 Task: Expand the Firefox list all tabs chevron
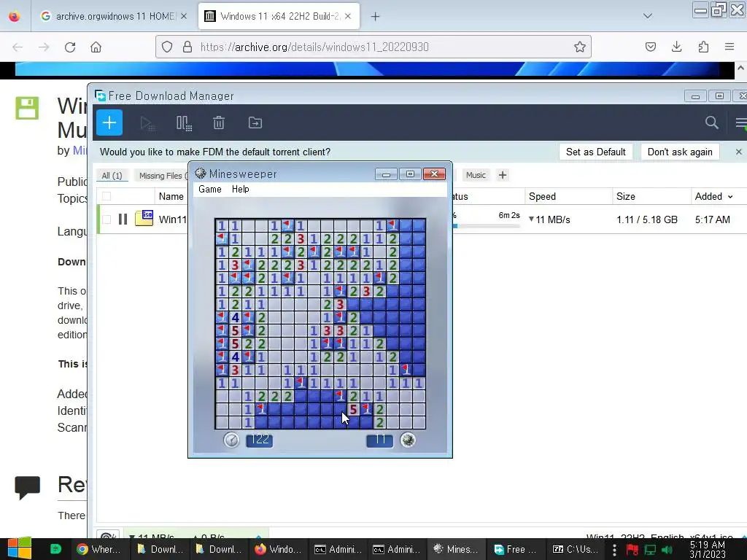click(x=648, y=16)
